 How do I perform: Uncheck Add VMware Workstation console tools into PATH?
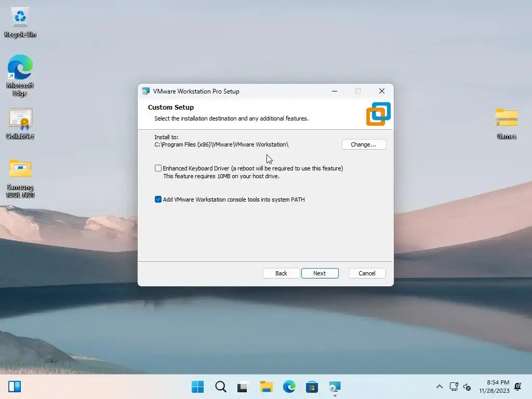pos(158,199)
